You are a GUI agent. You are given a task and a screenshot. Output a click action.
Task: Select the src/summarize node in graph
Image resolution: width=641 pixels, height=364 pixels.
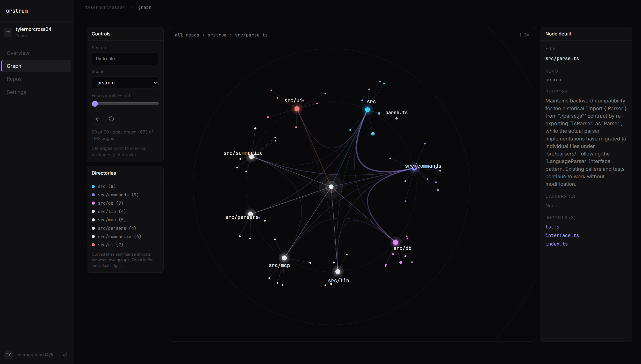pos(251,157)
